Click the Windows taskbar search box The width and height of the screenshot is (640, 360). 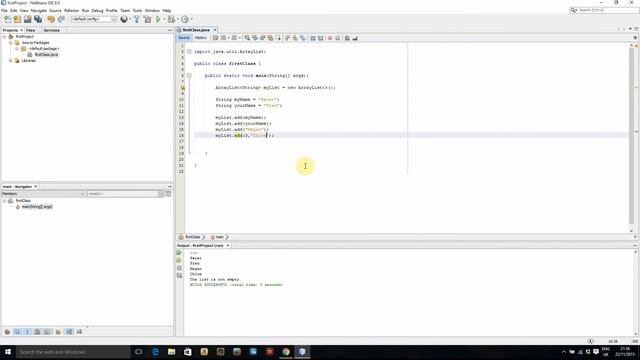pyautogui.click(x=73, y=352)
